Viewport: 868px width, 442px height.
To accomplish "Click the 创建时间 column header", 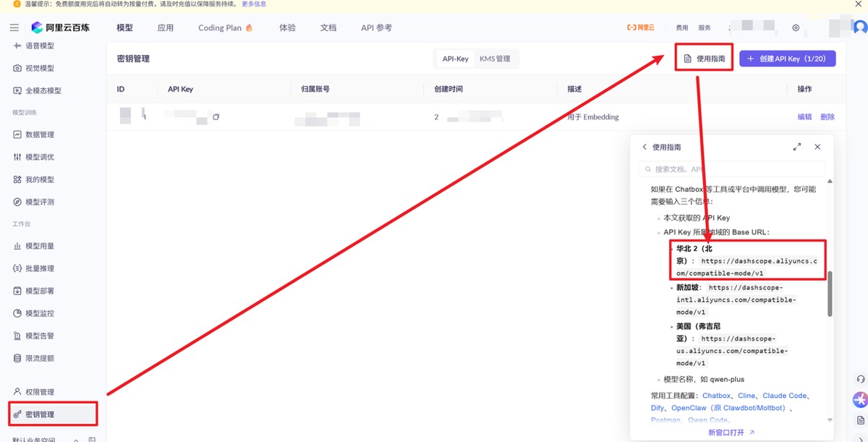I will tap(448, 89).
